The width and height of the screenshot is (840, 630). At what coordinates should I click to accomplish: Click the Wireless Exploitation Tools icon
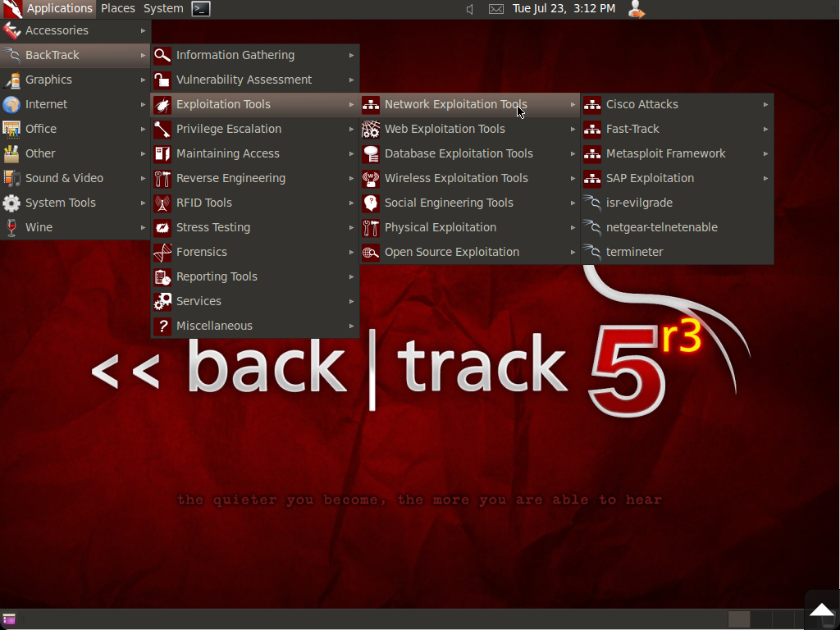coord(371,178)
